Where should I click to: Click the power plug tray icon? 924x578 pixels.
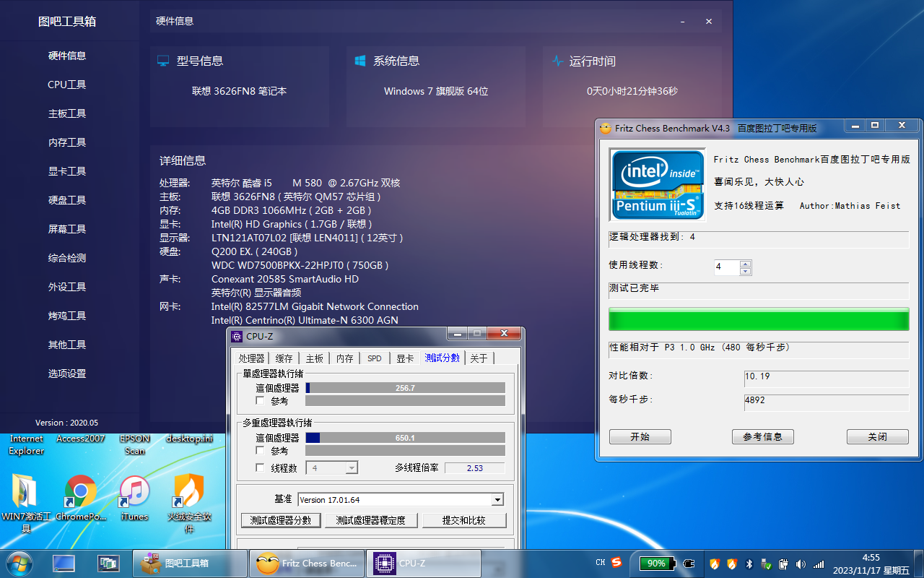[x=689, y=564]
